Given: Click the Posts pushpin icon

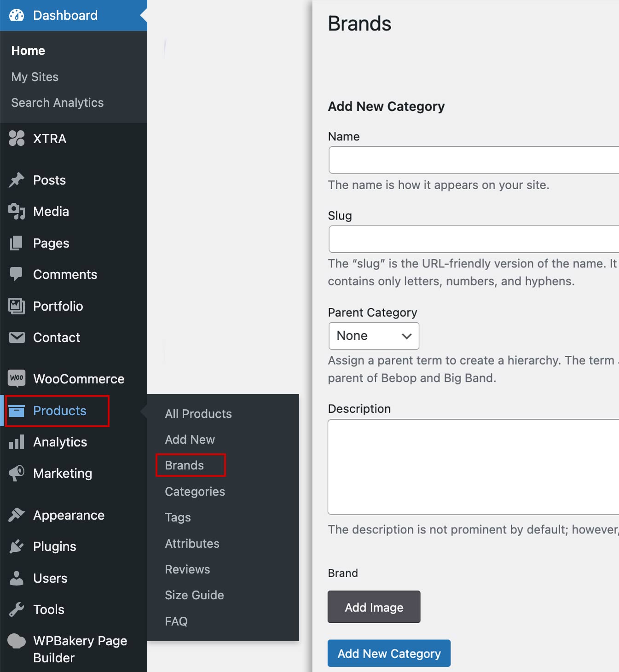Looking at the screenshot, I should [x=17, y=180].
